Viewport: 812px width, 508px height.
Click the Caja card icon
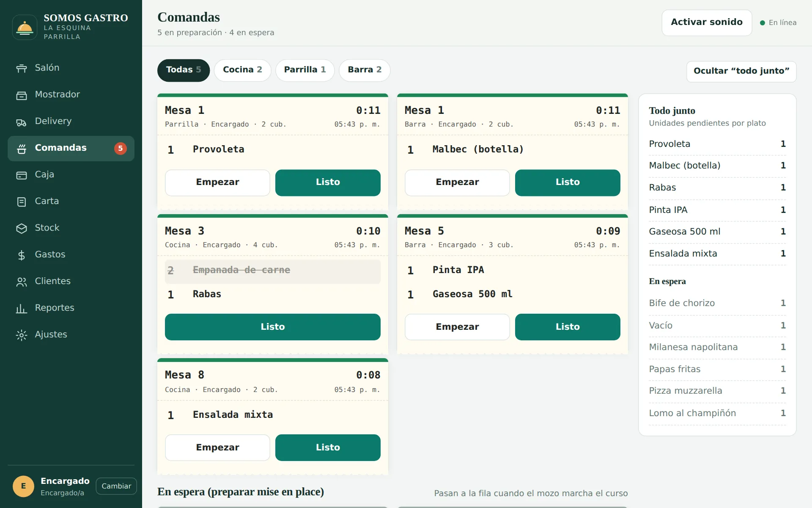22,175
